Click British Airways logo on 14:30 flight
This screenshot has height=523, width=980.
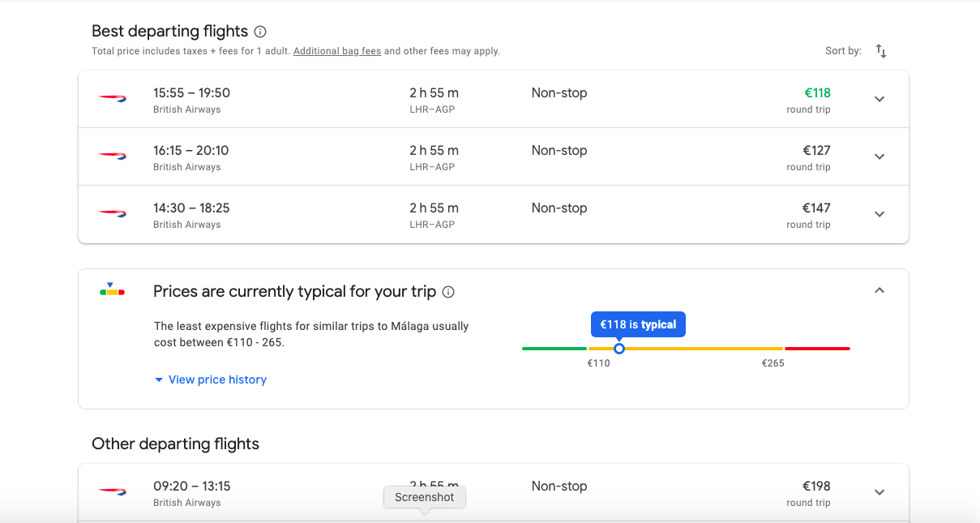coord(113,213)
